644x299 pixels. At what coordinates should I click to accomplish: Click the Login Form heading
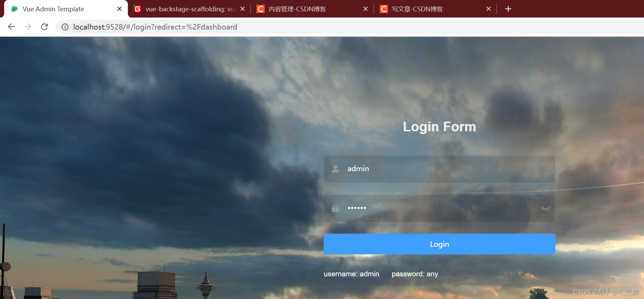[x=439, y=127]
